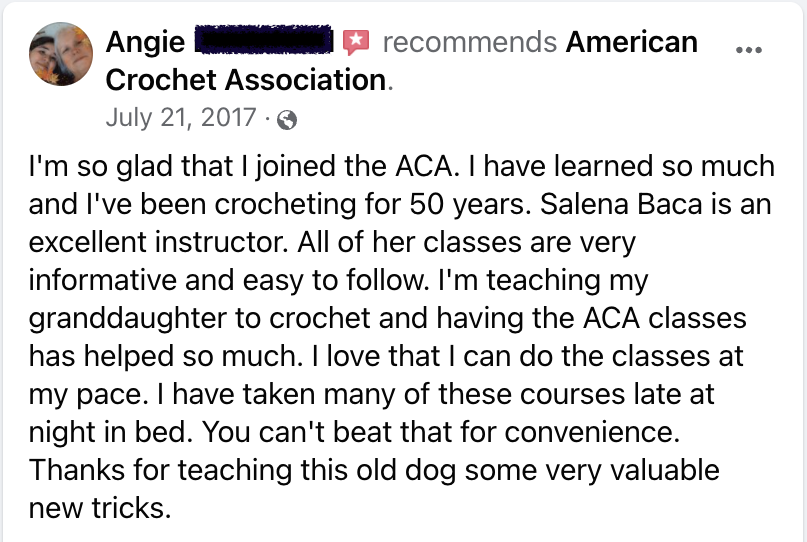Click the name Salena Baca in the review
The width and height of the screenshot is (807, 542).
pyautogui.click(x=621, y=204)
